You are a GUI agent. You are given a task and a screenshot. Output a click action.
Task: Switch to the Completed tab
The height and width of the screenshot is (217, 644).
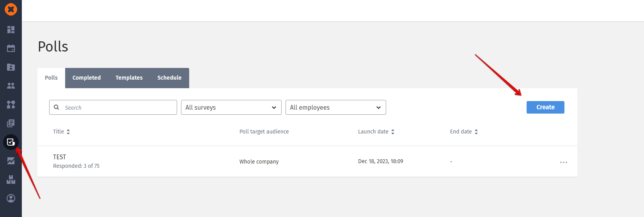pos(87,78)
